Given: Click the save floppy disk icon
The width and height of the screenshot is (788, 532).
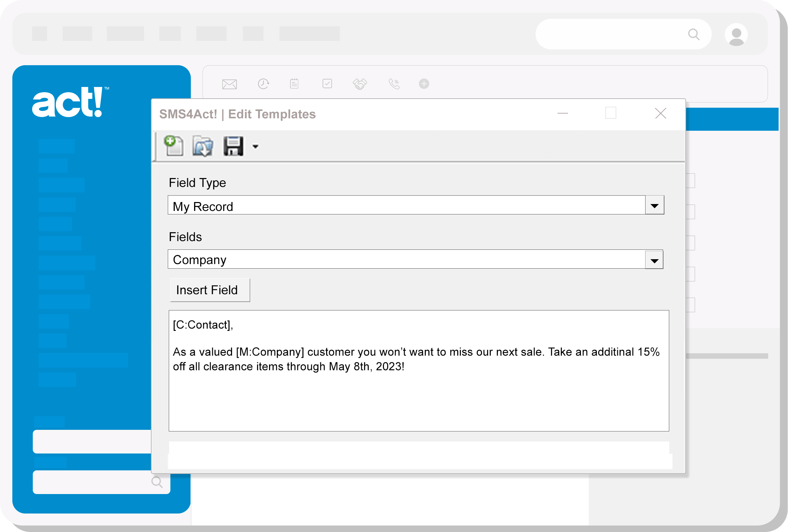Looking at the screenshot, I should coord(233,146).
